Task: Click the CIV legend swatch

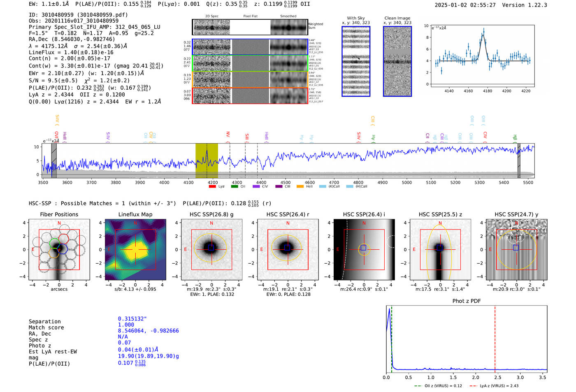Action: 256,186
